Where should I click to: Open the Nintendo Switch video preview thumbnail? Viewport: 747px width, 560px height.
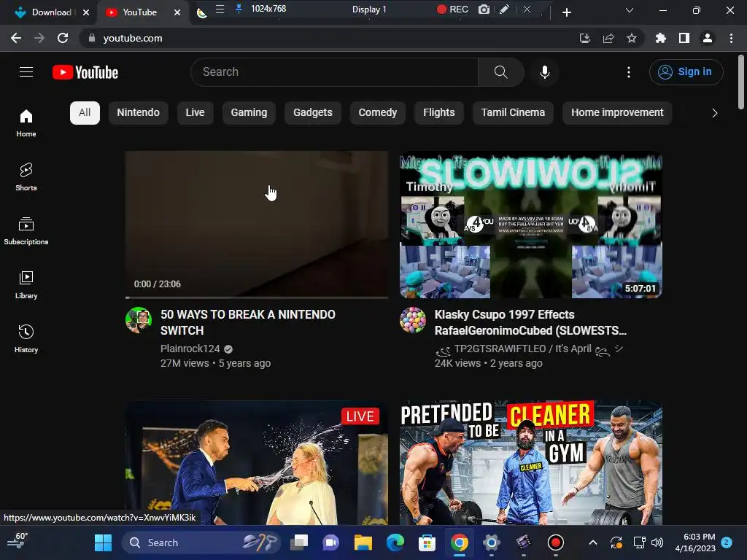[257, 224]
